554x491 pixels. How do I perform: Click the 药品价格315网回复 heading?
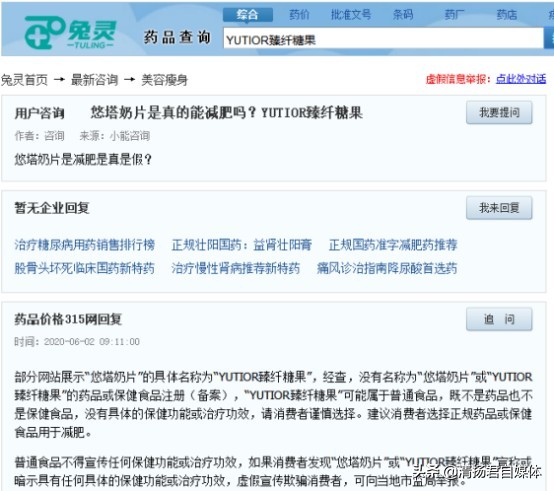pos(68,319)
